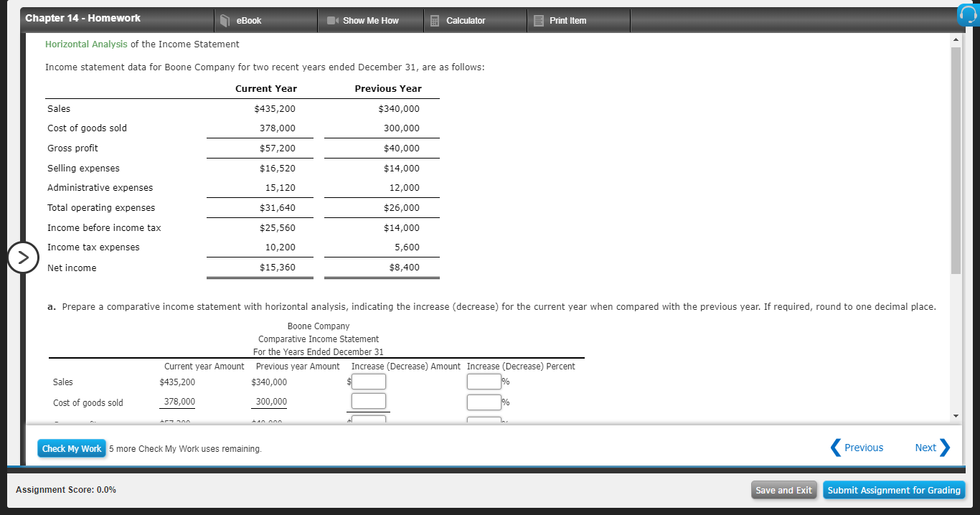Click the Check My Work button
This screenshot has height=515, width=980.
pyautogui.click(x=71, y=448)
